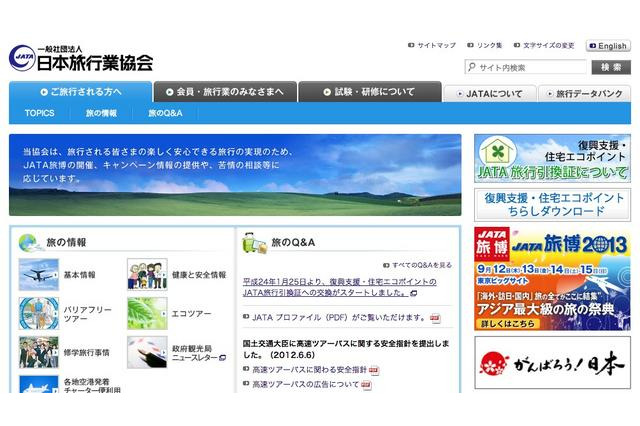Open ちらしダウンロード banner link

[x=552, y=204]
